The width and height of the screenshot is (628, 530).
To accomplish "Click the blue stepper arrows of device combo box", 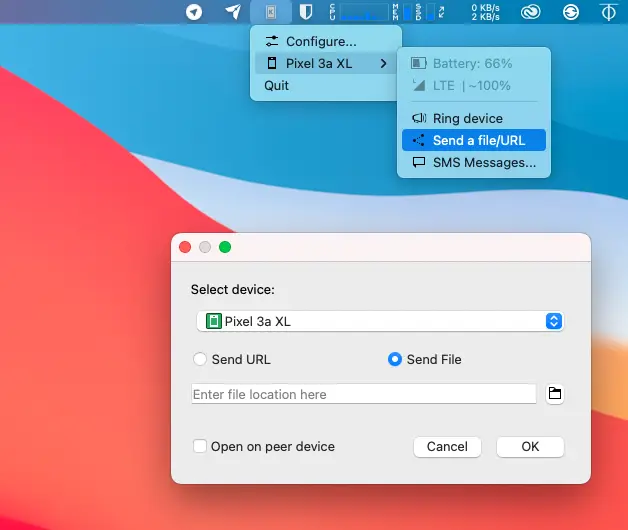I will click(554, 321).
